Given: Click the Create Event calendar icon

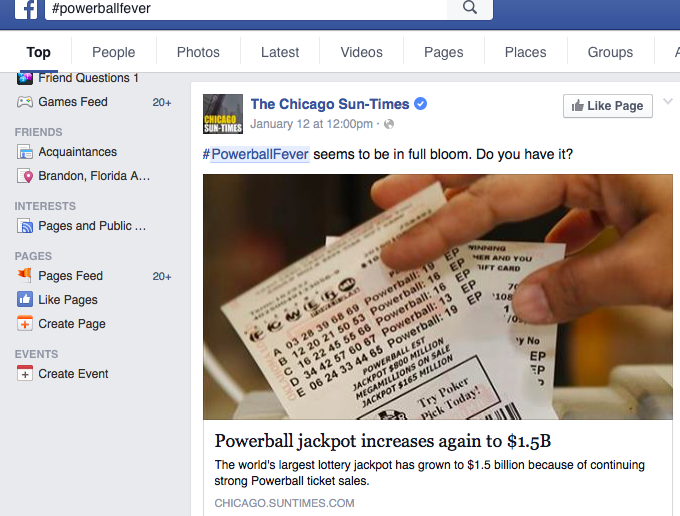Looking at the screenshot, I should tap(25, 373).
